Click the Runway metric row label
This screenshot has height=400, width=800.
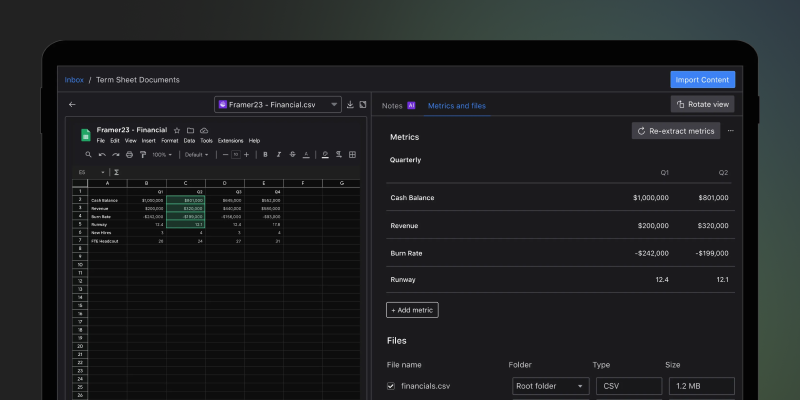[x=403, y=280]
